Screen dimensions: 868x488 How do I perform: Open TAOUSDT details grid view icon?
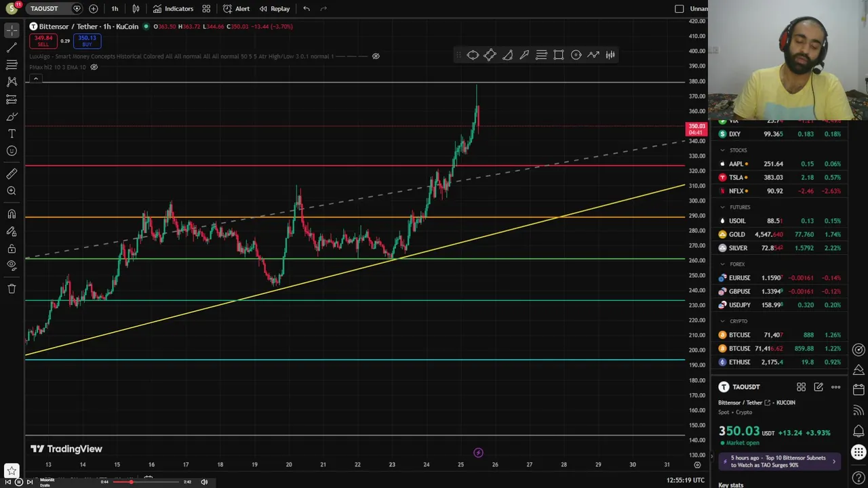(801, 387)
